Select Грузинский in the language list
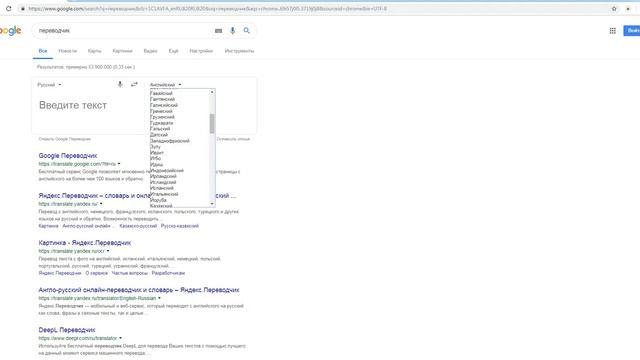This screenshot has height=360, width=640. 162,117
